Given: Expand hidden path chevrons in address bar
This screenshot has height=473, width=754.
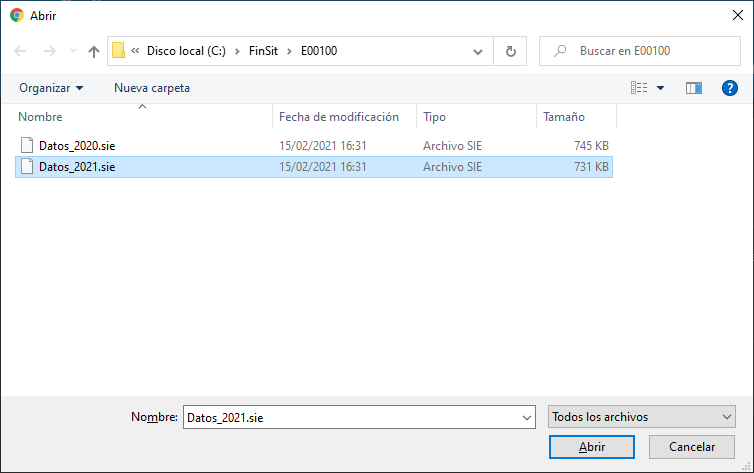Looking at the screenshot, I should click(135, 50).
